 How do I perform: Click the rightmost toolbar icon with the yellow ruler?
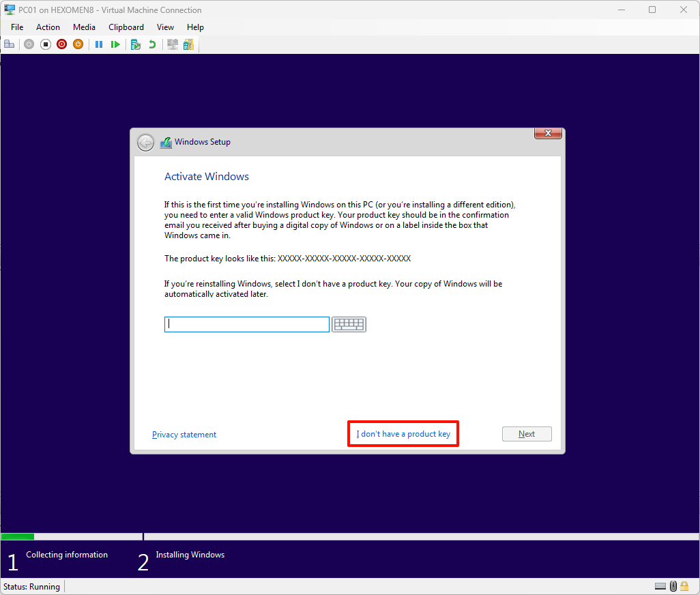[189, 44]
